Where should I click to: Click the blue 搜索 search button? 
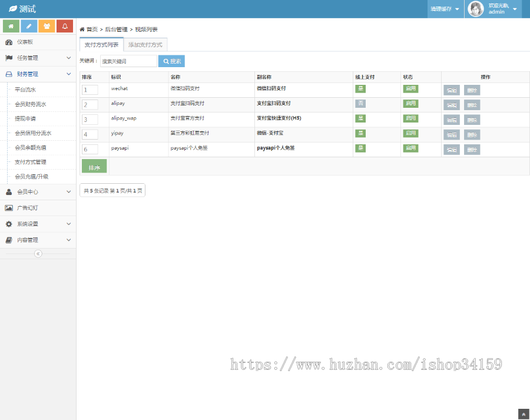pos(171,61)
